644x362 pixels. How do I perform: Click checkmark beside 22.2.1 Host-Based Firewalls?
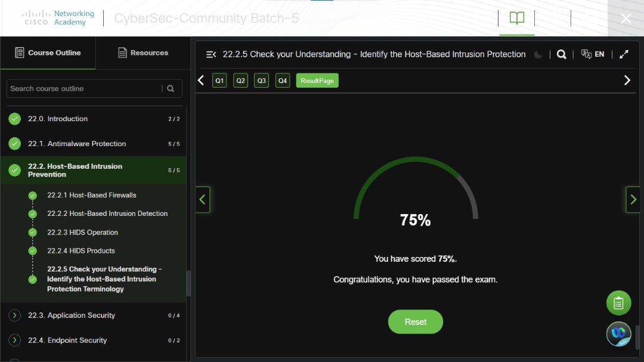(32, 196)
